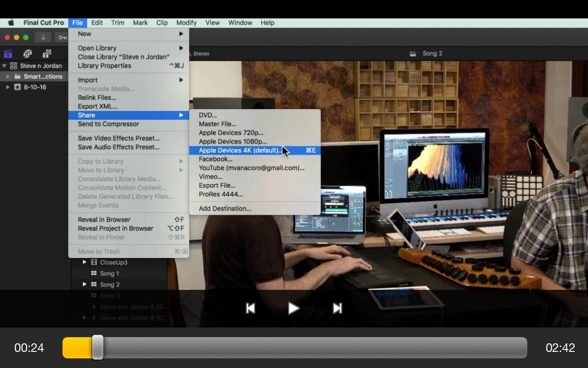The width and height of the screenshot is (588, 368).
Task: Open the Window menu
Action: point(240,23)
